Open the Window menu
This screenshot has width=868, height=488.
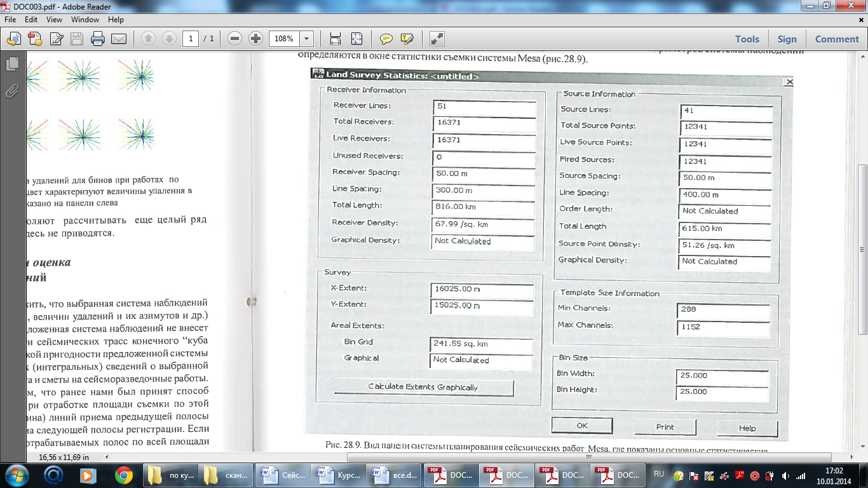coord(85,20)
